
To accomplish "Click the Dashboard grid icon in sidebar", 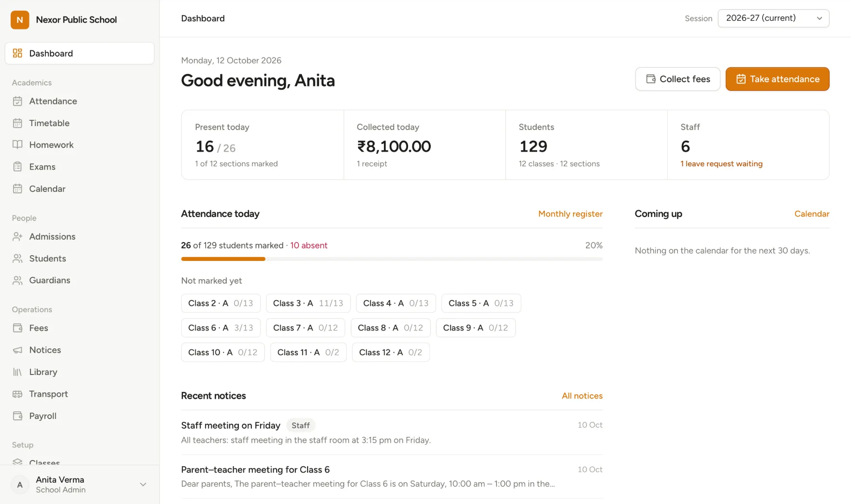I will click(17, 53).
